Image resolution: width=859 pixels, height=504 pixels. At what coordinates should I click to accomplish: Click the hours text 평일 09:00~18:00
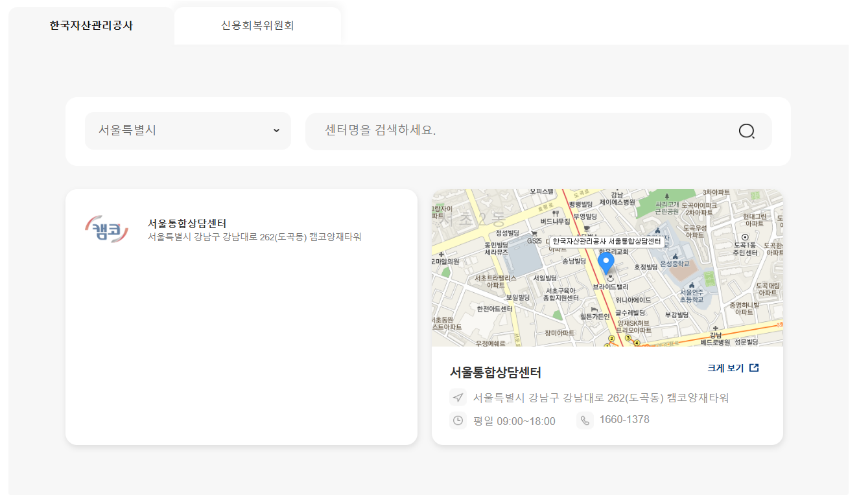click(x=515, y=421)
